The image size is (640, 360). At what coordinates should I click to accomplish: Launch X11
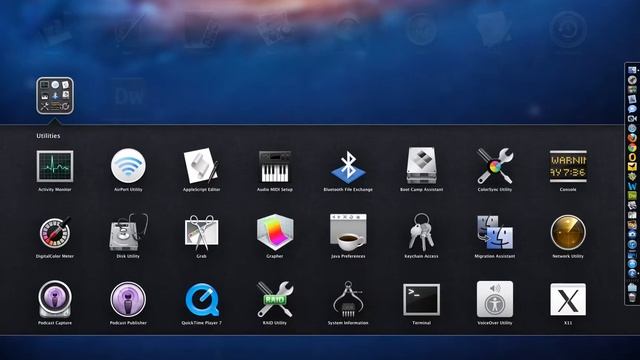coord(568,300)
